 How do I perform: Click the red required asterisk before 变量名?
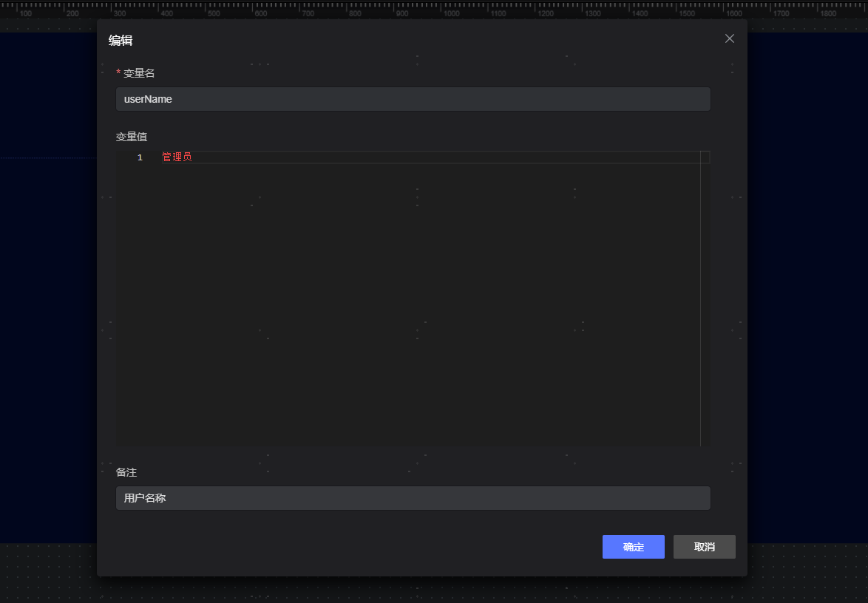click(118, 73)
